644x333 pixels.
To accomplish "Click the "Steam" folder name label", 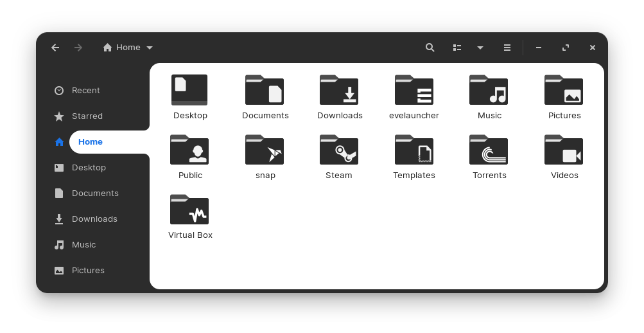I will coord(339,175).
